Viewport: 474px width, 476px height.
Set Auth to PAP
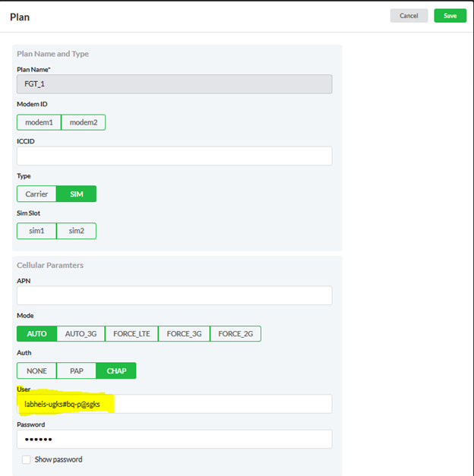coord(76,370)
